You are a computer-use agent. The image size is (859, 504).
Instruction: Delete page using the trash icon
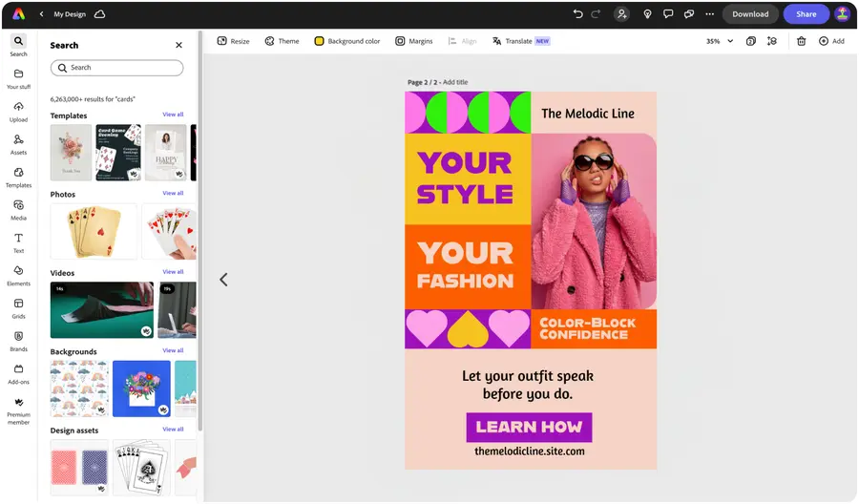[x=801, y=41]
